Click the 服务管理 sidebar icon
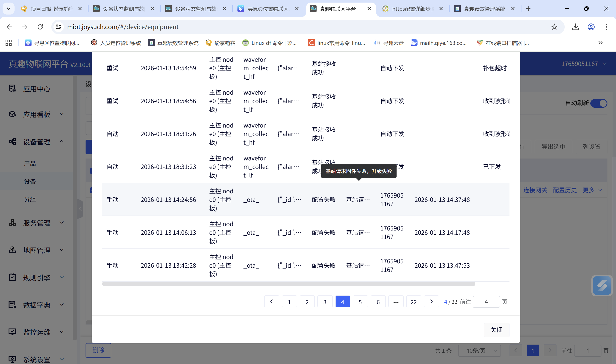The width and height of the screenshot is (616, 364). (12, 223)
